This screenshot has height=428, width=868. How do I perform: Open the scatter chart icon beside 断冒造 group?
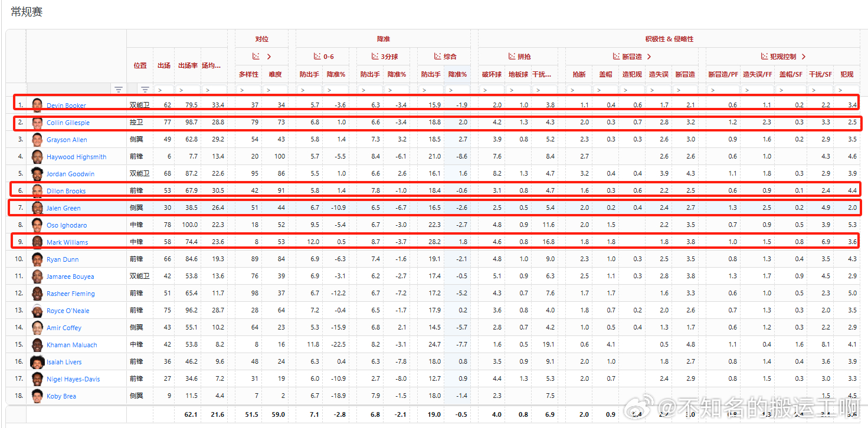[617, 57]
